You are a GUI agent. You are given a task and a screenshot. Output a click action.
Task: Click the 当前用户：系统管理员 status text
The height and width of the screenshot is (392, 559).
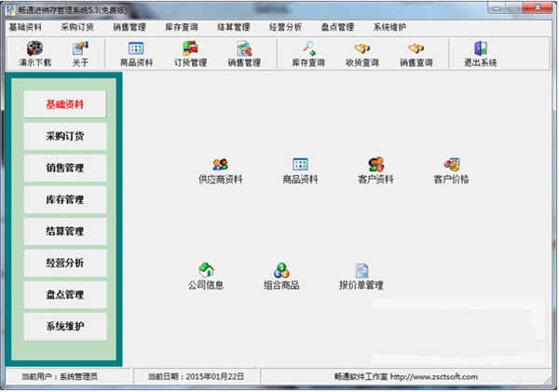[x=60, y=377]
